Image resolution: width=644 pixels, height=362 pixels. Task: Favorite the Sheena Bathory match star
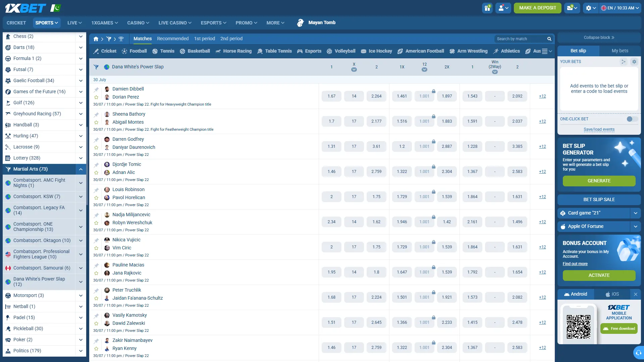96,122
